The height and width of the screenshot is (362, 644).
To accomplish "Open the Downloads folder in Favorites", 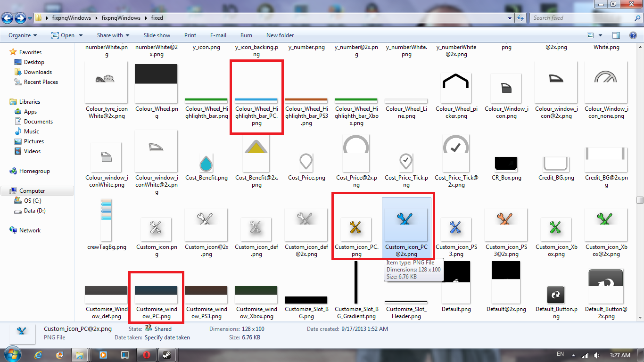I will pyautogui.click(x=38, y=72).
